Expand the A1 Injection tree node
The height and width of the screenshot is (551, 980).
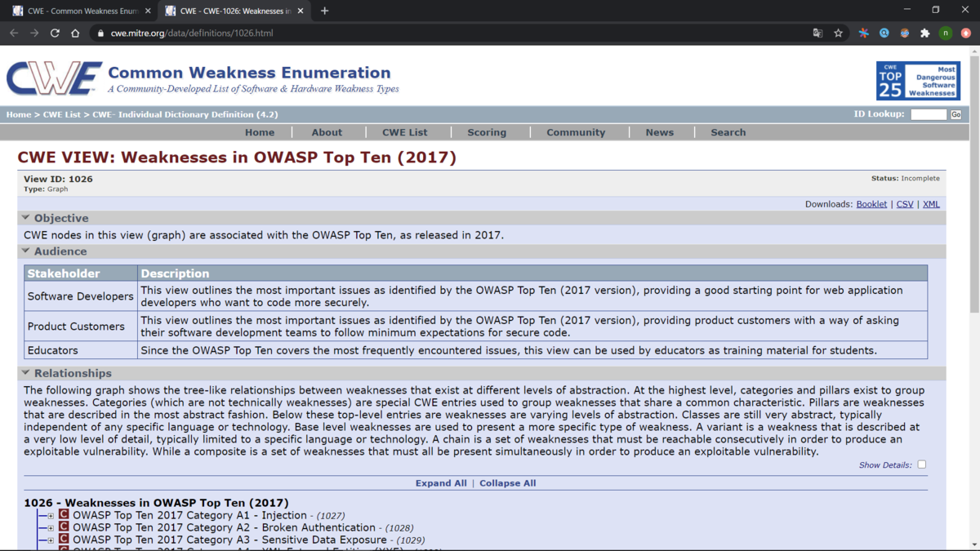[51, 516]
